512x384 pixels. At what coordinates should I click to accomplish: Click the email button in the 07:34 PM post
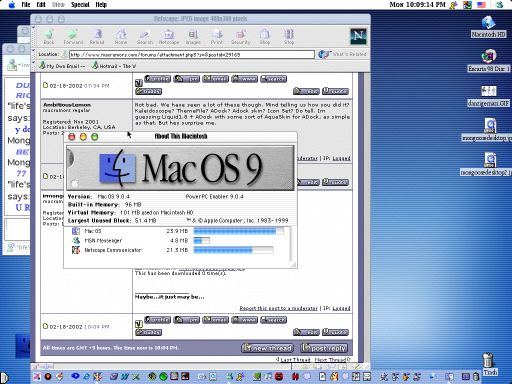click(215, 79)
